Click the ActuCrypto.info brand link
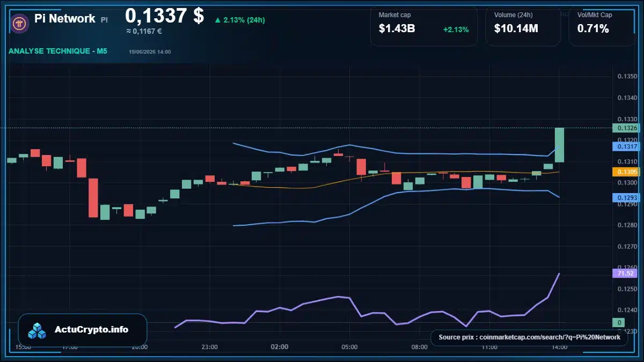The width and height of the screenshot is (644, 362). [x=92, y=330]
